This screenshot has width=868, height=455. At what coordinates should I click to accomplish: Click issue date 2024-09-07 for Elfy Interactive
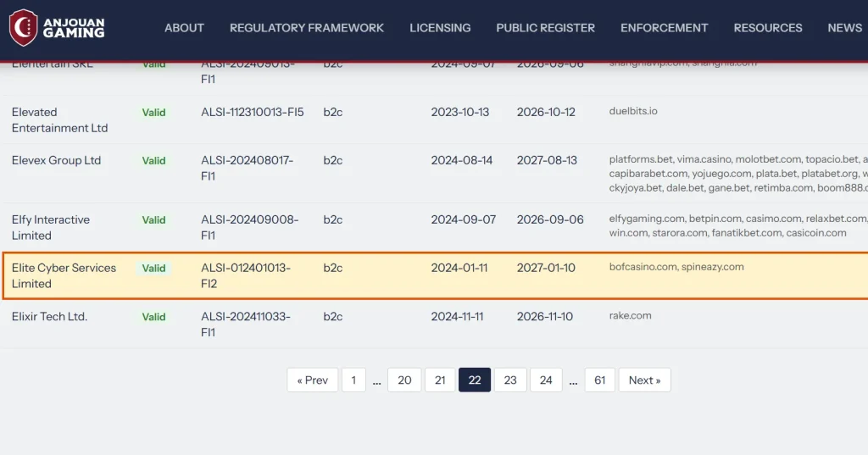click(x=464, y=219)
